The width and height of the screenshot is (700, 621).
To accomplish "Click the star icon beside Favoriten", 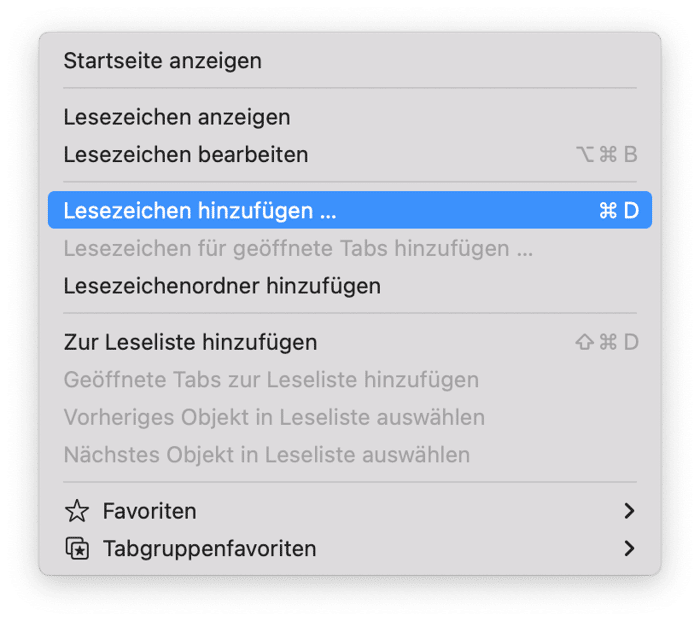I will [x=77, y=511].
